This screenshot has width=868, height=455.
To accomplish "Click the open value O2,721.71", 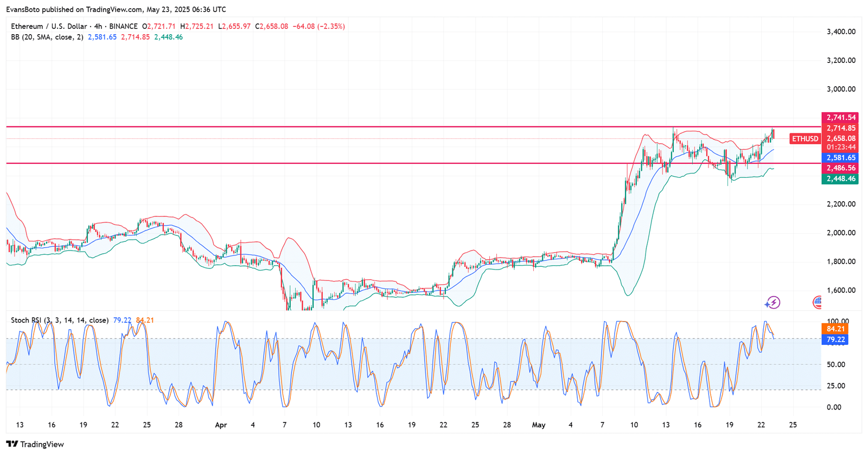I will pos(159,26).
